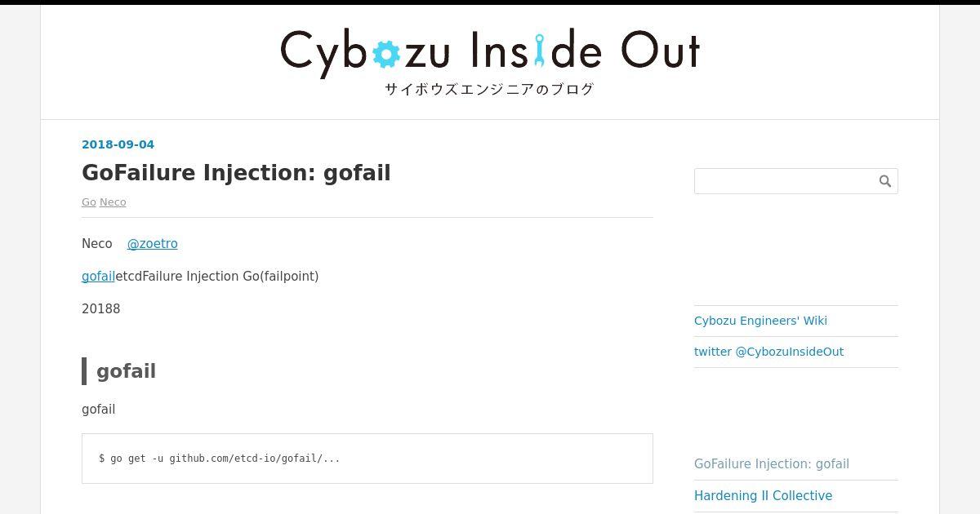
Task: Open Hardening II Collective sidebar link
Action: [763, 496]
